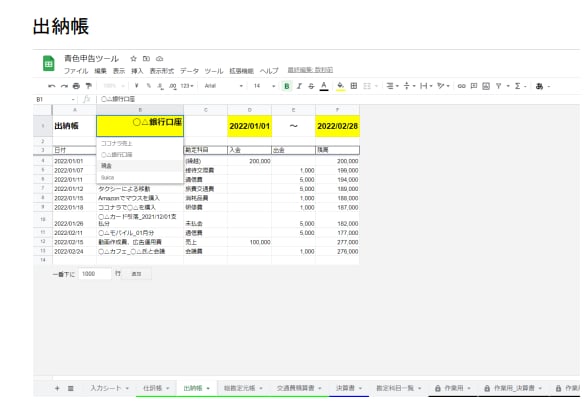Toggle bold formatting
Screen dimensions: 588x402
pyautogui.click(x=286, y=86)
